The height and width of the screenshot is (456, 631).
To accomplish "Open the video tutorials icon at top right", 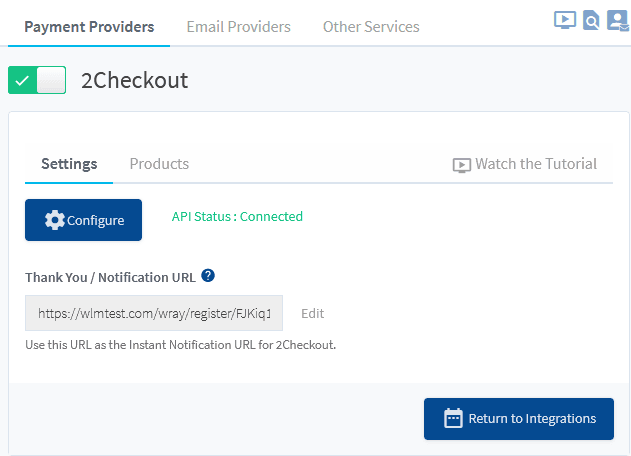I will pyautogui.click(x=565, y=20).
